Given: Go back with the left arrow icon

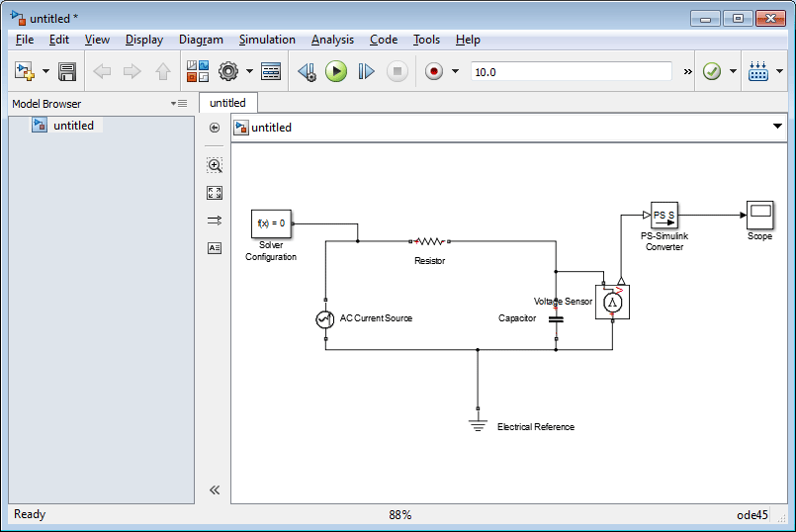Looking at the screenshot, I should point(102,71).
